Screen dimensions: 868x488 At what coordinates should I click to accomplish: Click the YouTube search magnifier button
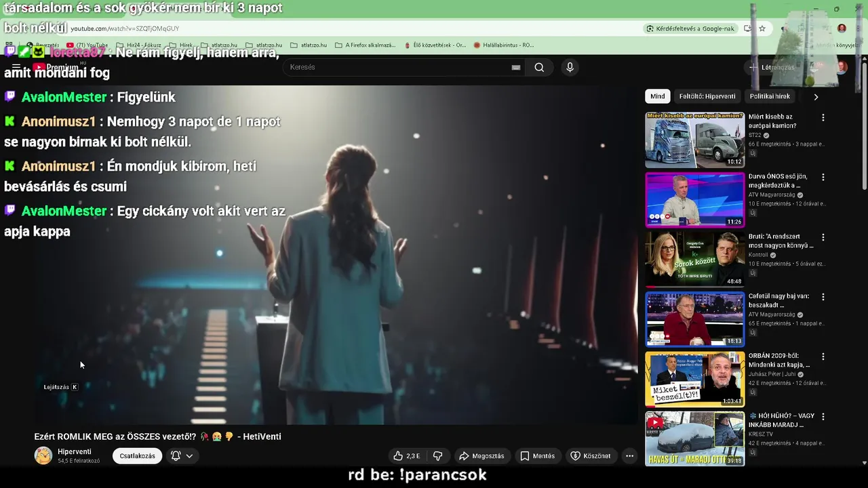539,67
